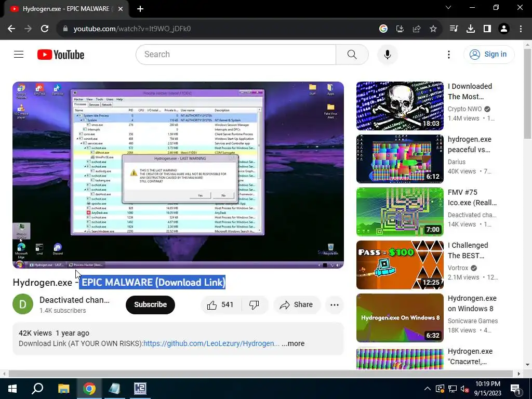Click the Vortrox channel name
This screenshot has height=399, width=532.
point(458,268)
